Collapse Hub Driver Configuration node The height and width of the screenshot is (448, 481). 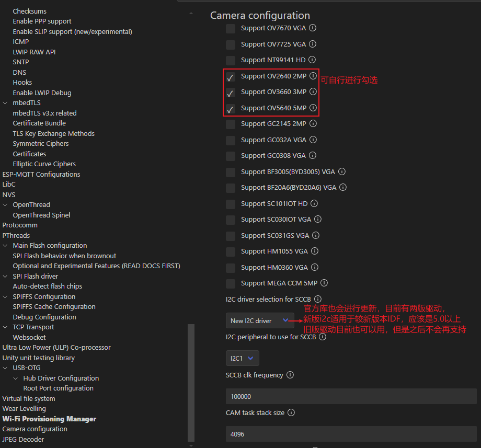16,378
